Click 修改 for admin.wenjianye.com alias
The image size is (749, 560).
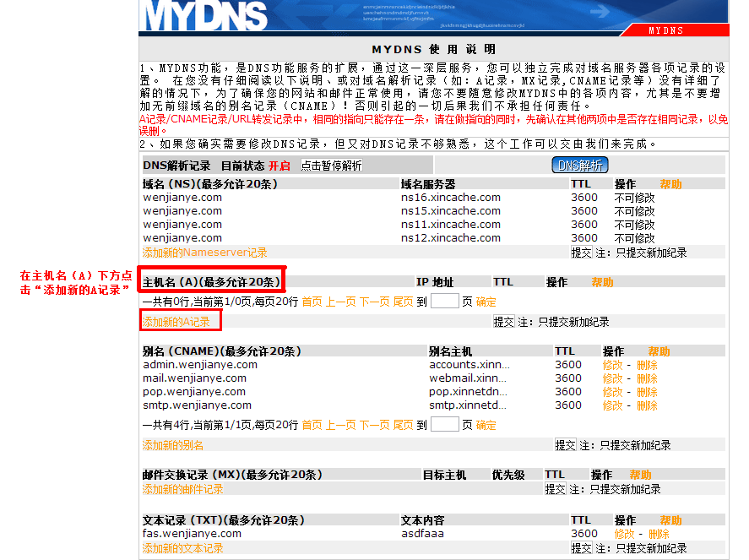click(x=611, y=365)
